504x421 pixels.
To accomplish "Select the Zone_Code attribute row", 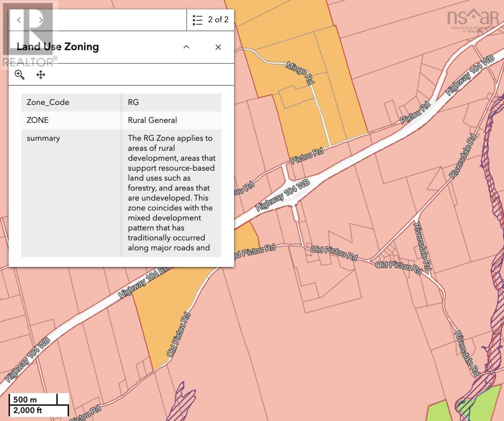I will [47, 102].
